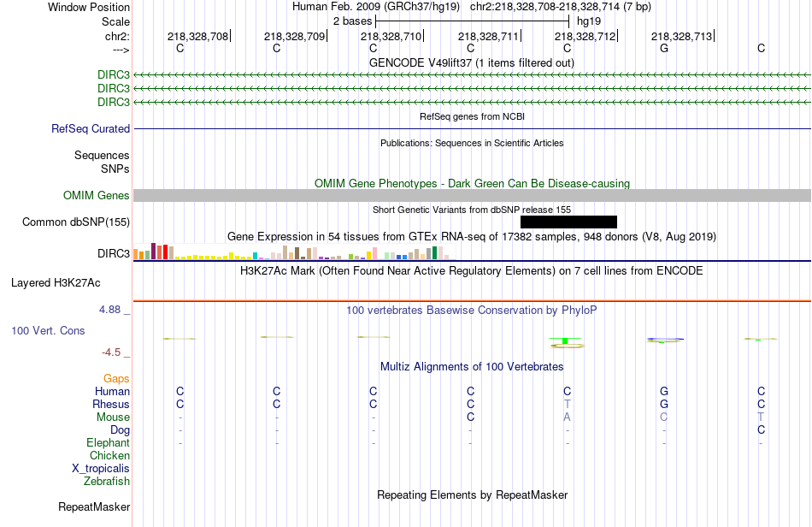Click the OMIM Genes track label

[x=96, y=195]
